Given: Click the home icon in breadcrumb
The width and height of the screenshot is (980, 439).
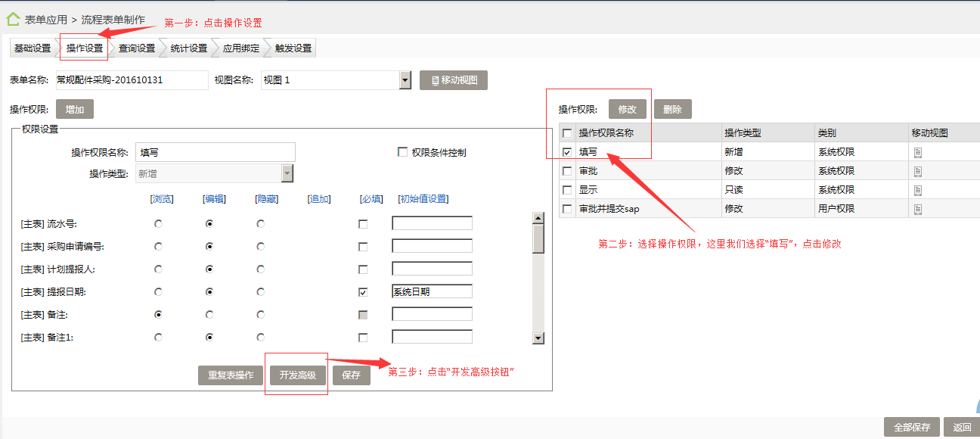Looking at the screenshot, I should pos(13,20).
